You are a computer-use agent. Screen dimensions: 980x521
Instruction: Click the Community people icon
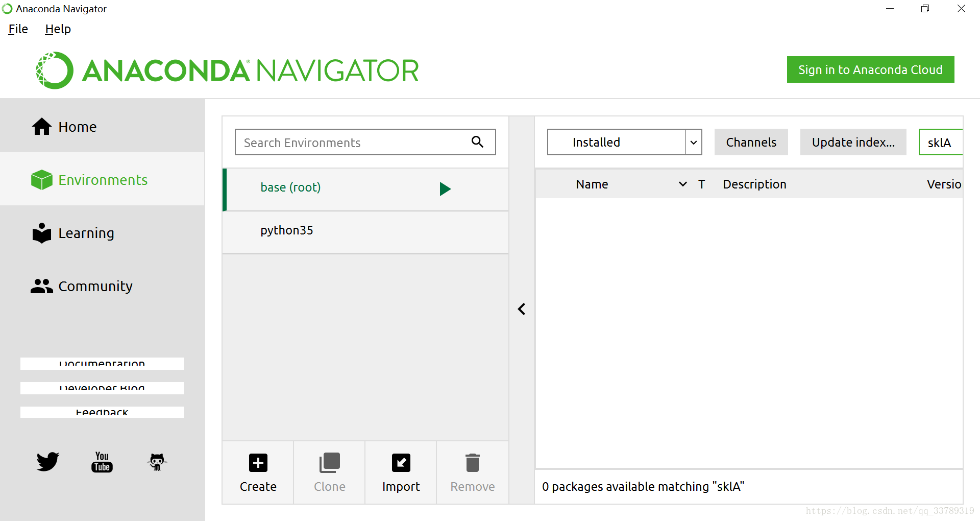(x=42, y=286)
